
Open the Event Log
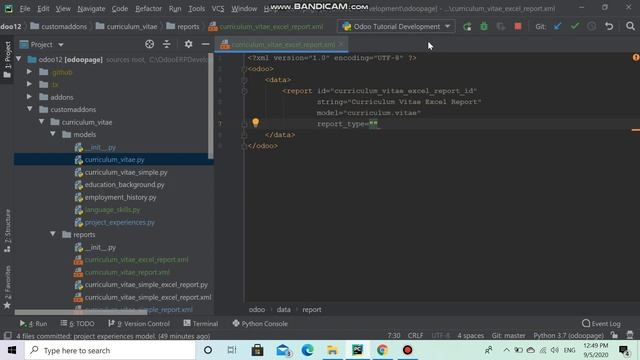[601, 323]
